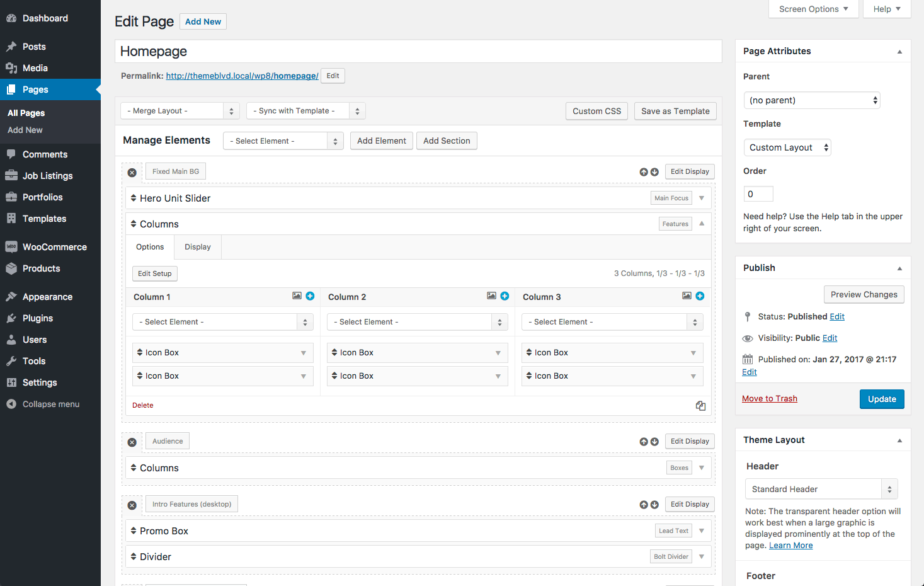This screenshot has width=924, height=586.
Task: Click Move to Trash link
Action: point(770,398)
